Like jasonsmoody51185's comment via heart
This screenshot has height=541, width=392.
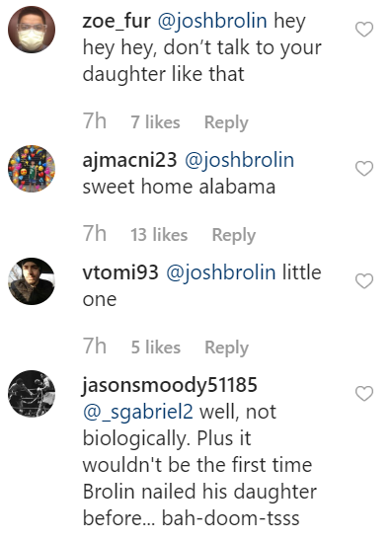coord(364,394)
